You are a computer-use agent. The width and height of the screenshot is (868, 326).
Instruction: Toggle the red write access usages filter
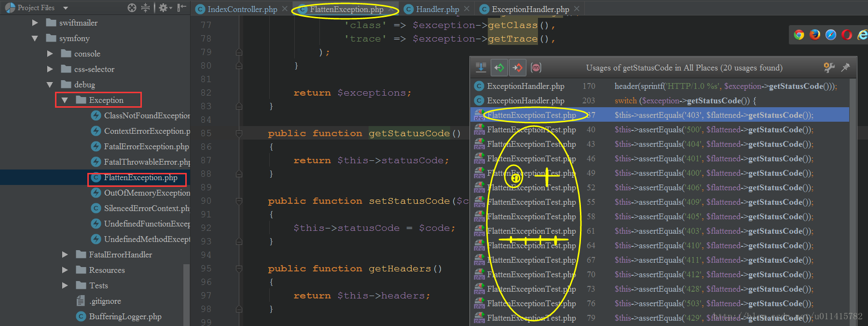coord(518,68)
